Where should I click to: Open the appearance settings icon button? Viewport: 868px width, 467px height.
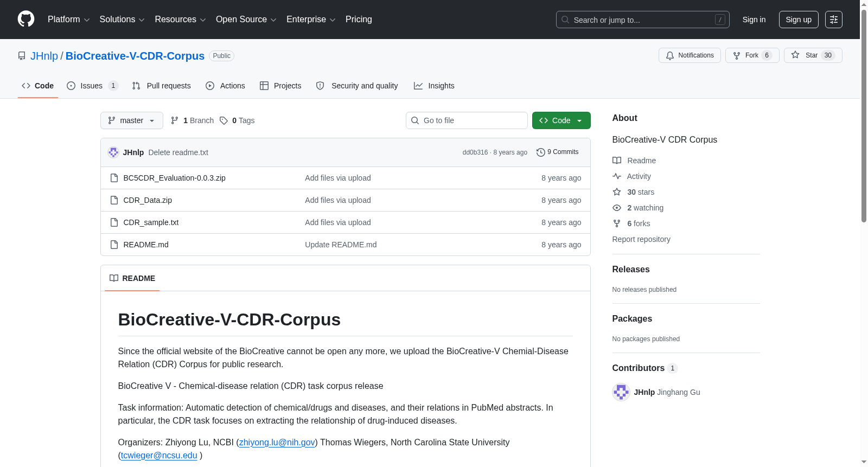tap(834, 20)
